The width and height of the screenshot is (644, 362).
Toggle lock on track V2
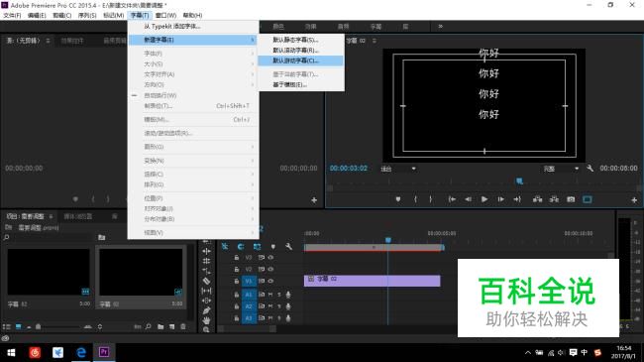click(237, 269)
